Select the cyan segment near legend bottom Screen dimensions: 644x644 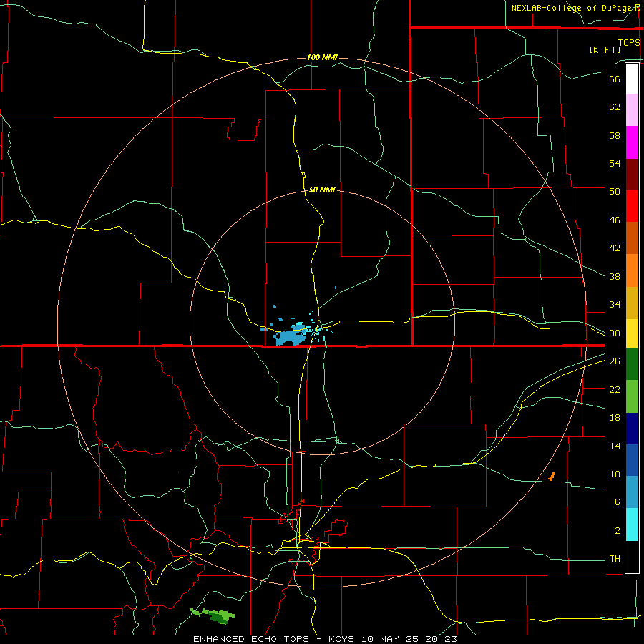pyautogui.click(x=632, y=525)
